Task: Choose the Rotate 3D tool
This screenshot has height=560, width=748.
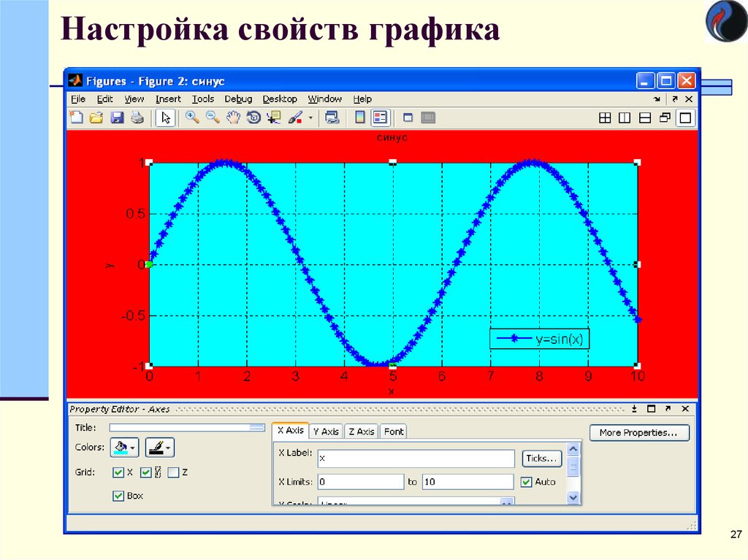Action: pos(253,118)
